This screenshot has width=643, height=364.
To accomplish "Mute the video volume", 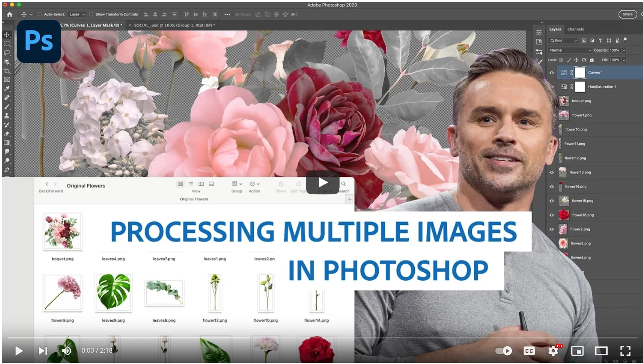I will [66, 351].
